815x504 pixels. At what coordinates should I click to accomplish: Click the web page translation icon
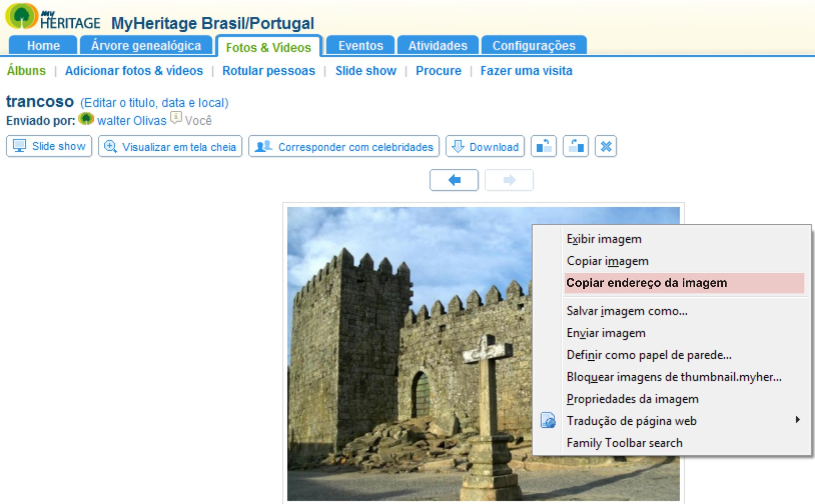(548, 420)
